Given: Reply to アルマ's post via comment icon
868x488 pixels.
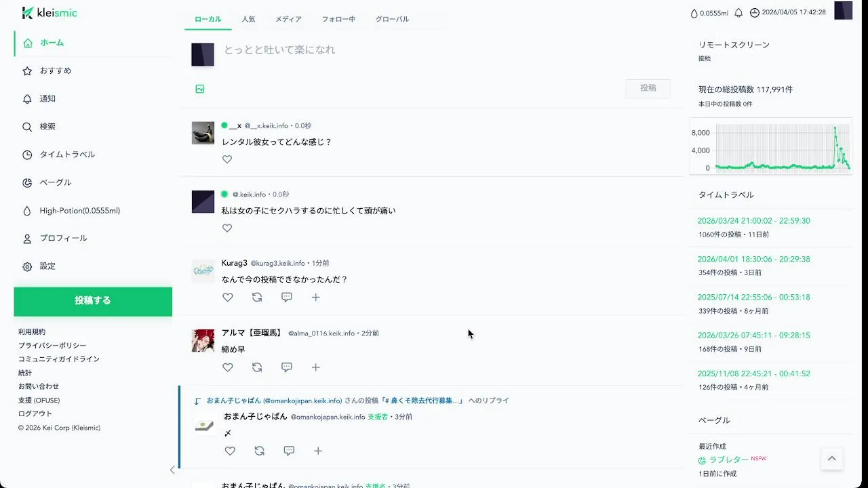Looking at the screenshot, I should tap(287, 367).
